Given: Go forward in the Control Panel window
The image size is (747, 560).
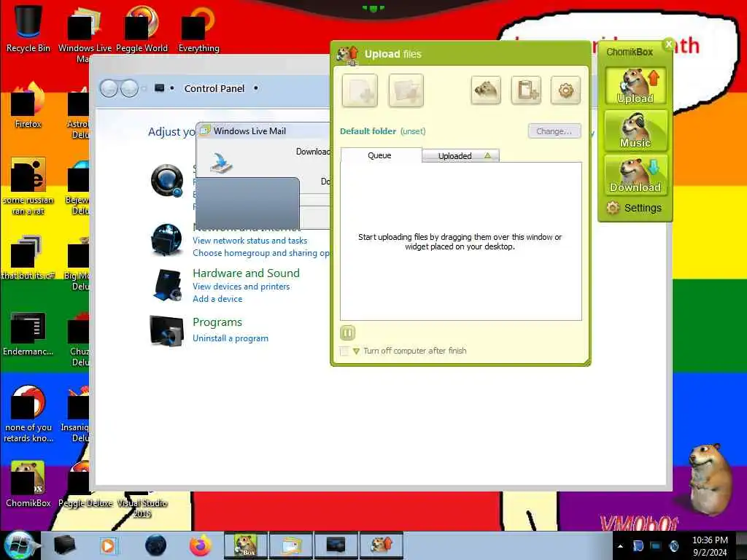Looking at the screenshot, I should click(x=129, y=88).
